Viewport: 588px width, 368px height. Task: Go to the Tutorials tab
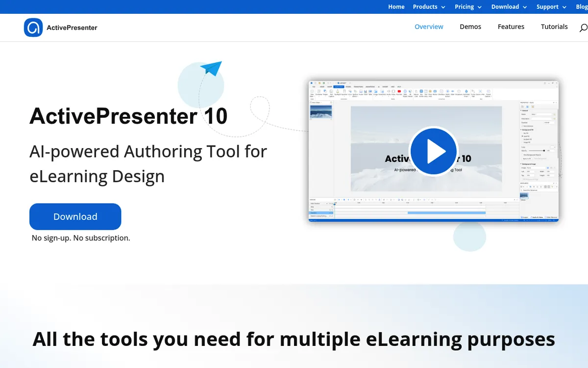554,27
